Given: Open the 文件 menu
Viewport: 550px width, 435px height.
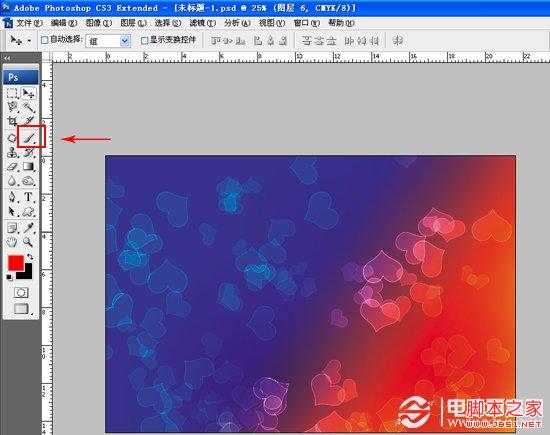Looking at the screenshot, I should click(29, 23).
